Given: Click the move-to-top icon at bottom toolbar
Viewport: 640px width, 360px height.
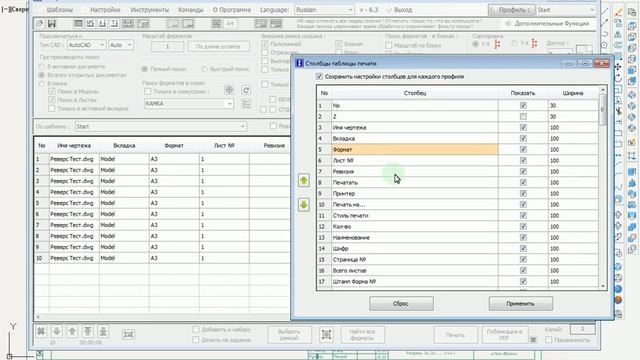Looking at the screenshot, I should [x=88, y=331].
